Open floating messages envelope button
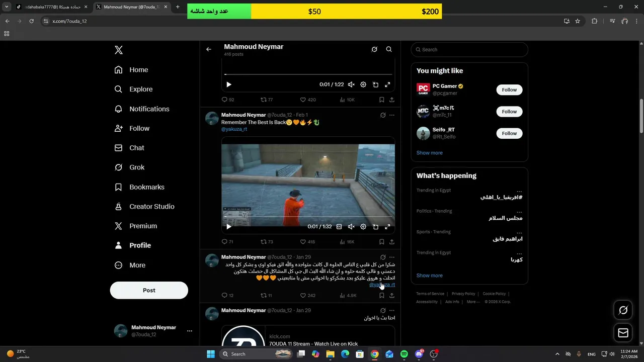 point(623,333)
